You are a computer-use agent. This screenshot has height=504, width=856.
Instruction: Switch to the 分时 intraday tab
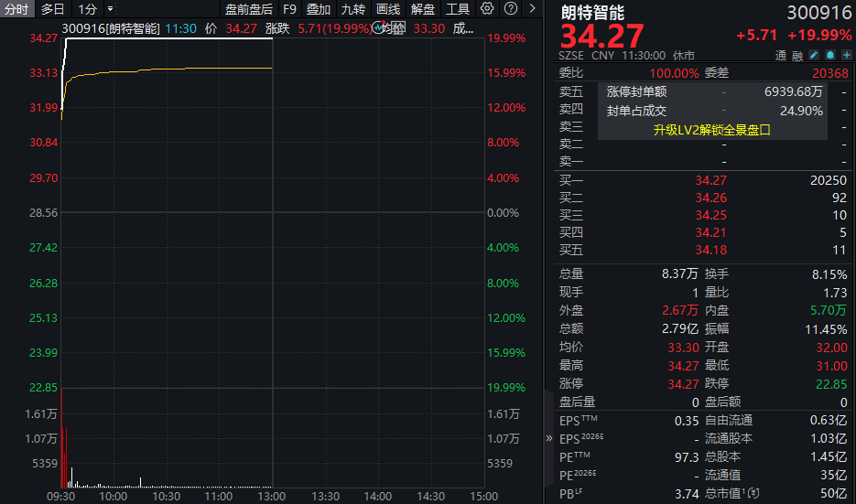[16, 9]
